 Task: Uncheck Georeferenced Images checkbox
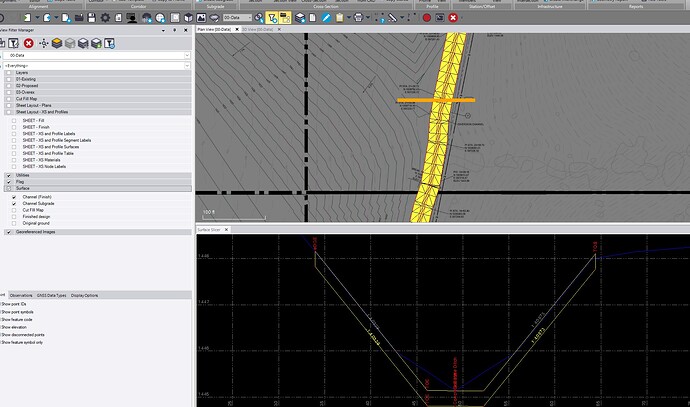pyautogui.click(x=9, y=232)
